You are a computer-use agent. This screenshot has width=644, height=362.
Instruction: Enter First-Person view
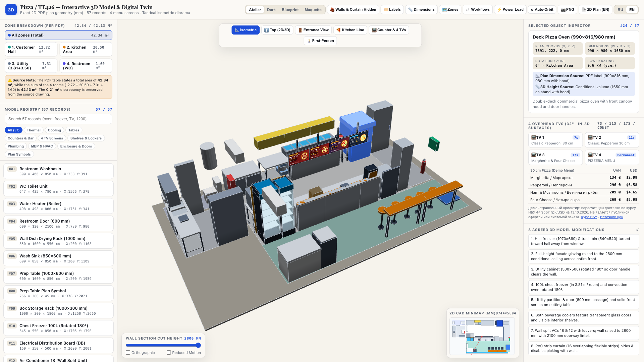click(320, 41)
